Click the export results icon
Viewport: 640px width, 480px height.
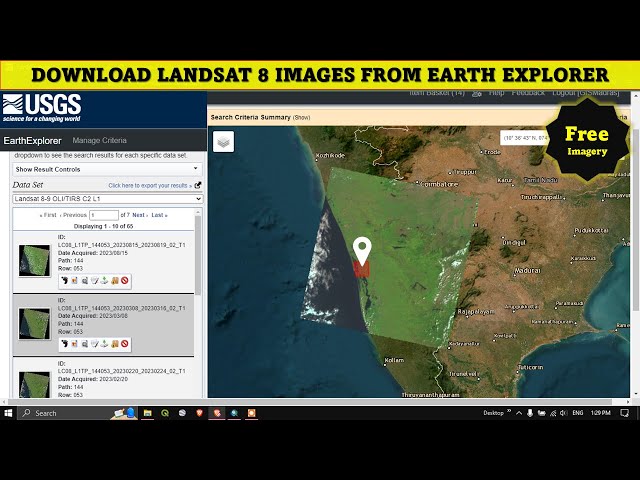(198, 185)
